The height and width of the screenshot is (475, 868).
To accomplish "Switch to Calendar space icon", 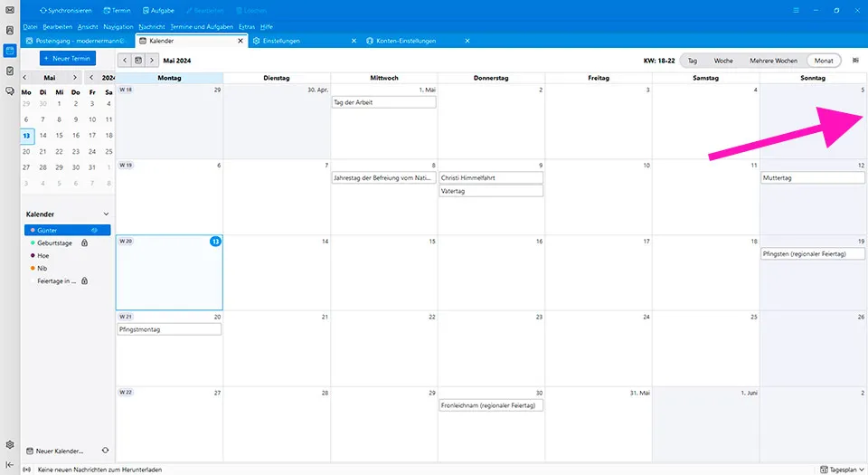I will click(x=10, y=51).
